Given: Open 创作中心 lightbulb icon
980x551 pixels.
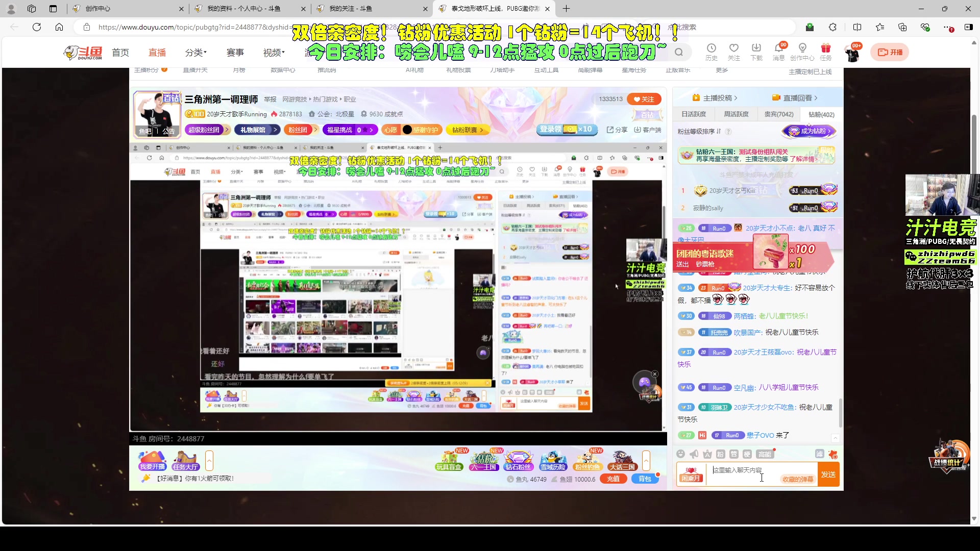Looking at the screenshot, I should [802, 52].
